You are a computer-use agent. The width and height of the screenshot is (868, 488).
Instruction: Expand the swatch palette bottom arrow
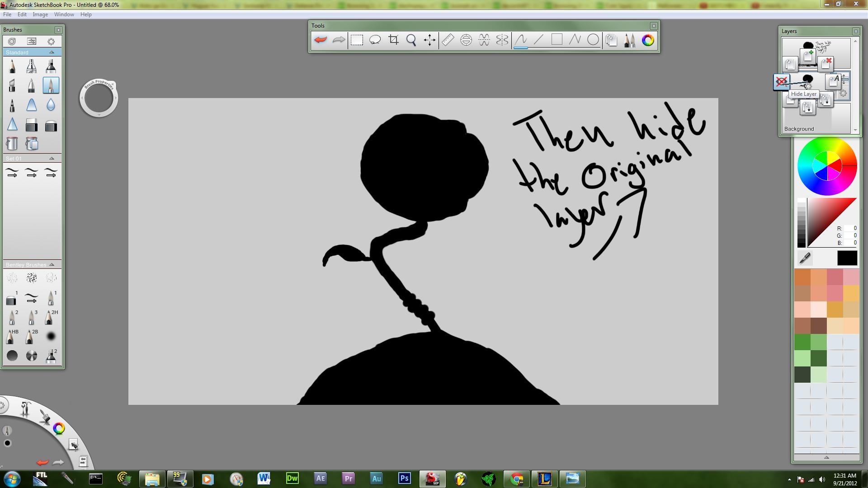point(826,458)
